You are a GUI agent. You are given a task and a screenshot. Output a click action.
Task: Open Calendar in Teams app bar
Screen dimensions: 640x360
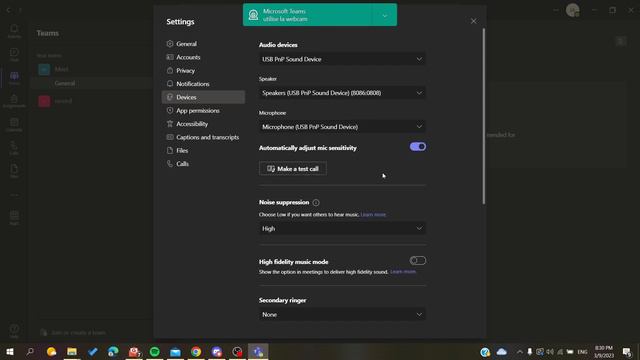coord(14,124)
